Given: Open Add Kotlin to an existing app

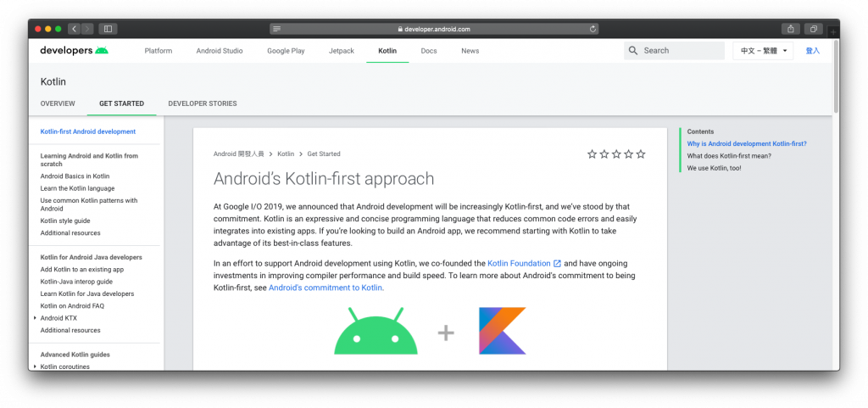Looking at the screenshot, I should tap(82, 270).
